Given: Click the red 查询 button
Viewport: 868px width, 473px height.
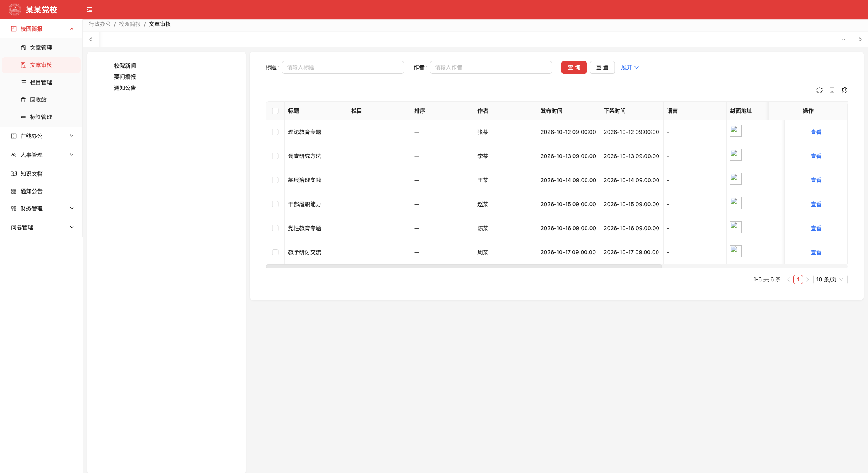Looking at the screenshot, I should [574, 67].
